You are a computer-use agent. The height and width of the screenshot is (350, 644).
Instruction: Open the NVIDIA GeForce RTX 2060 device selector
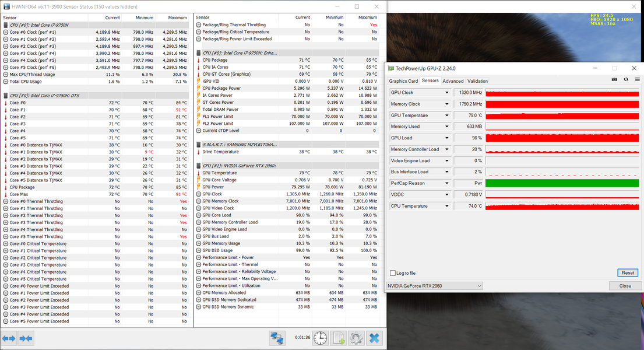pos(435,286)
